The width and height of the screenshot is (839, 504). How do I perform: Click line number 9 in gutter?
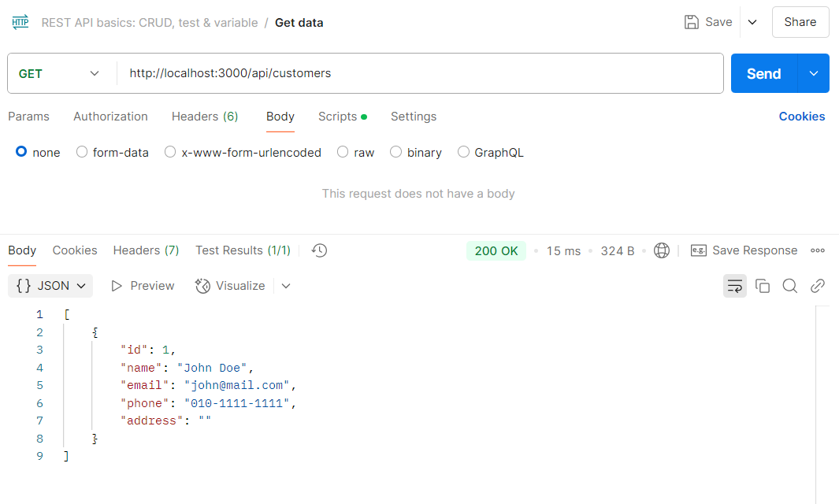[39, 457]
